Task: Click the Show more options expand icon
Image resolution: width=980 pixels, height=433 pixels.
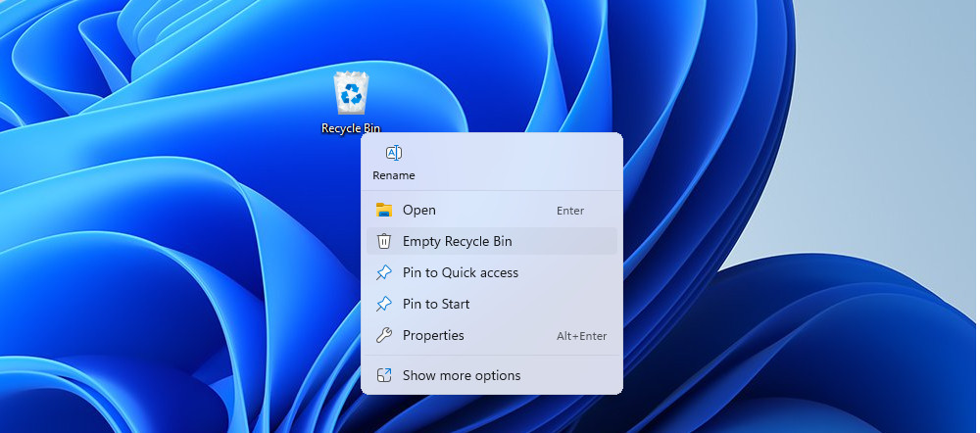Action: [384, 375]
